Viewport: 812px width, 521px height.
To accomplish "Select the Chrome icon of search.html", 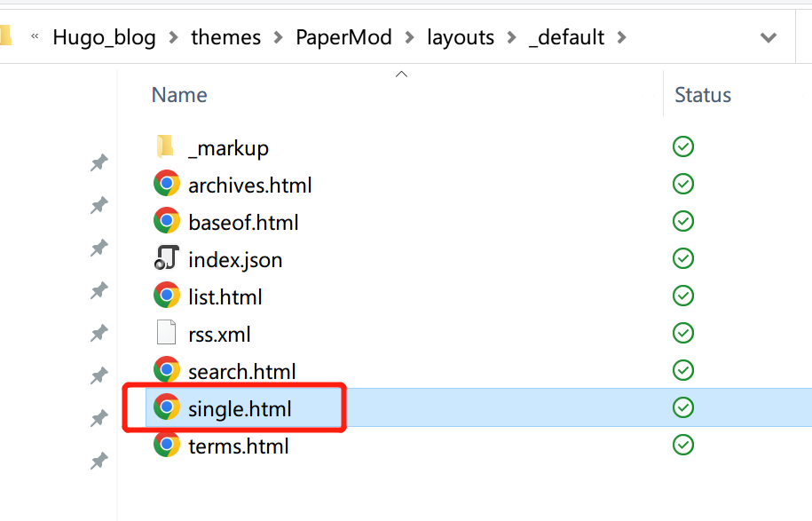I will click(167, 370).
